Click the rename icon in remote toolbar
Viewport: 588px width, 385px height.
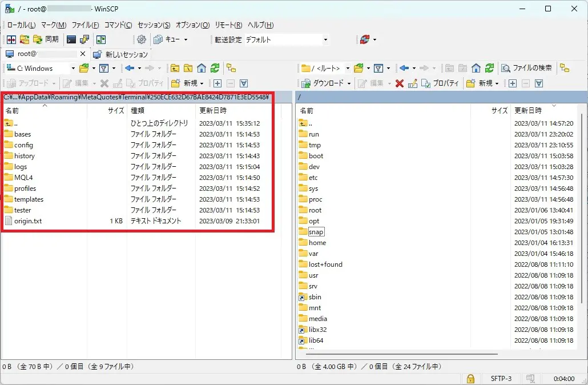pyautogui.click(x=412, y=83)
